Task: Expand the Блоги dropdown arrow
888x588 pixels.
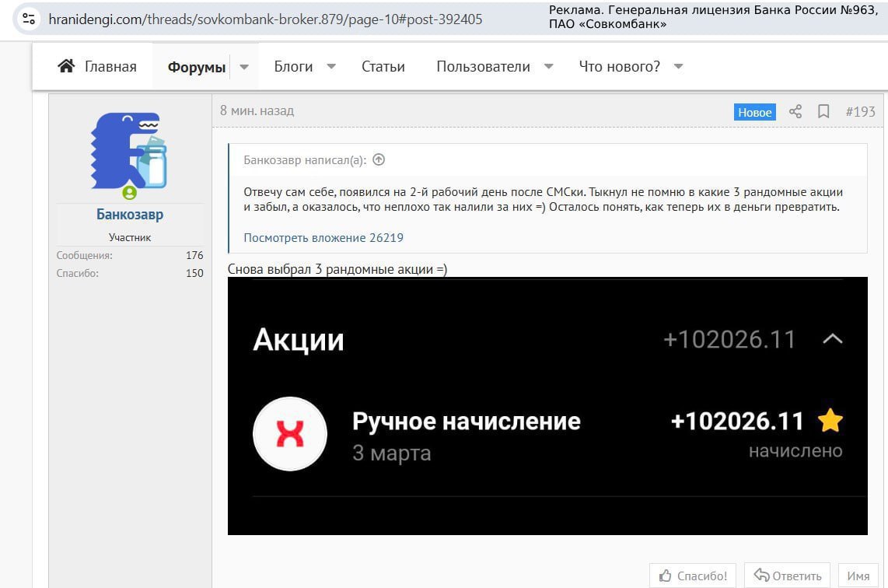Action: click(x=331, y=67)
